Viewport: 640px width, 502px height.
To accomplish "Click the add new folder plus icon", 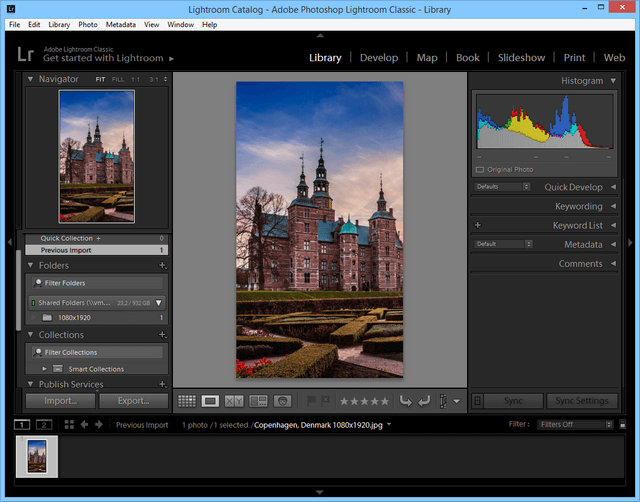I will [x=162, y=266].
